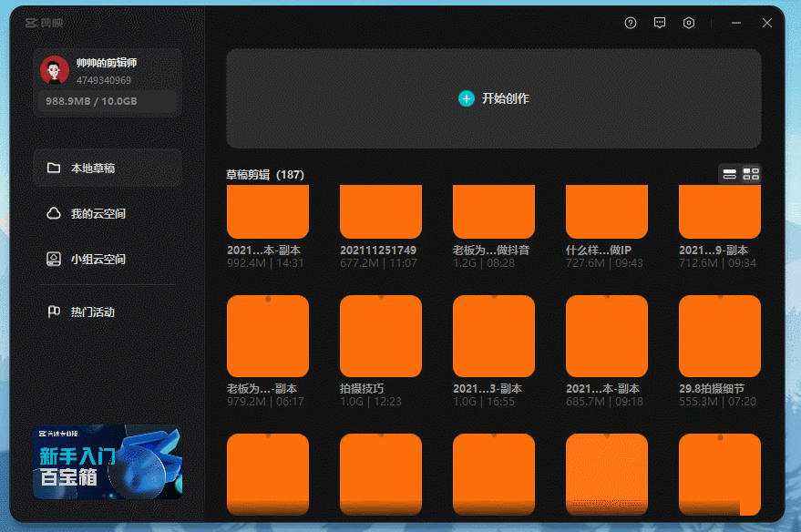Open the help question mark icon
This screenshot has width=801, height=532.
[631, 24]
